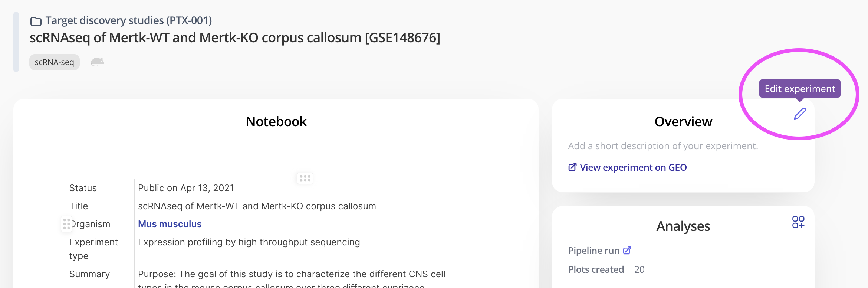Screen dimensions: 868x288
Task: Open the Pipeline run link
Action: point(594,251)
